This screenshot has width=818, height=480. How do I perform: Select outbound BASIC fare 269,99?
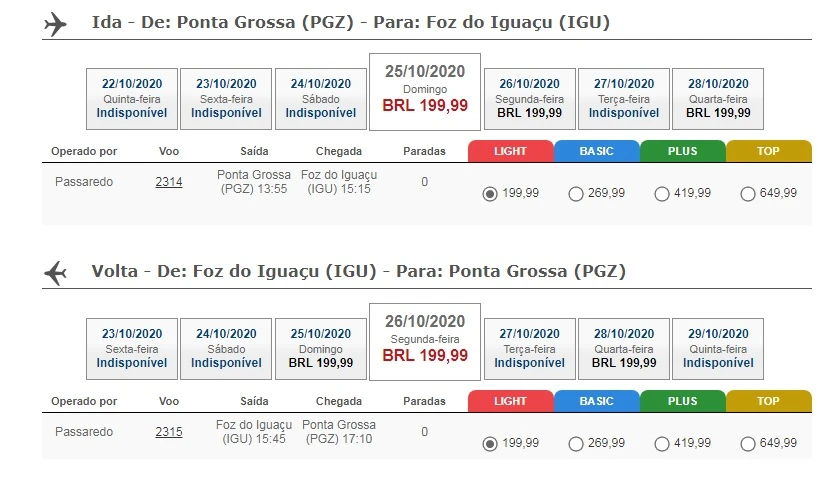[x=575, y=194]
